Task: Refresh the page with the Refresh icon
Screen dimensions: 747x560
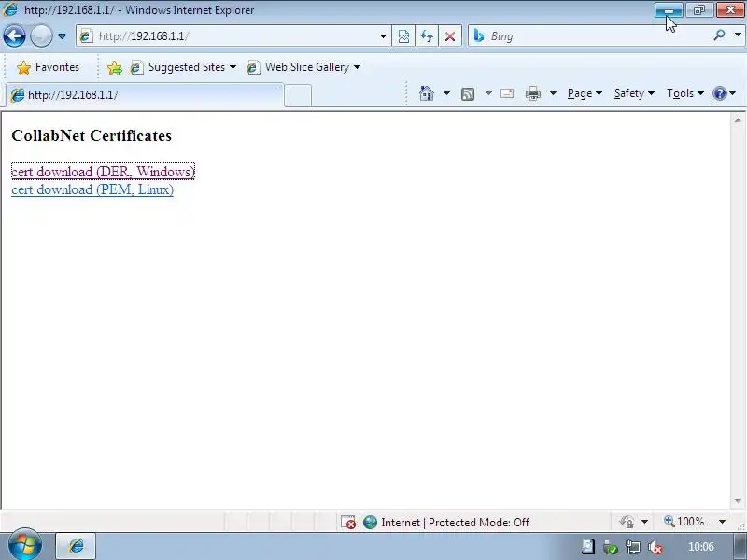Action: coord(427,36)
